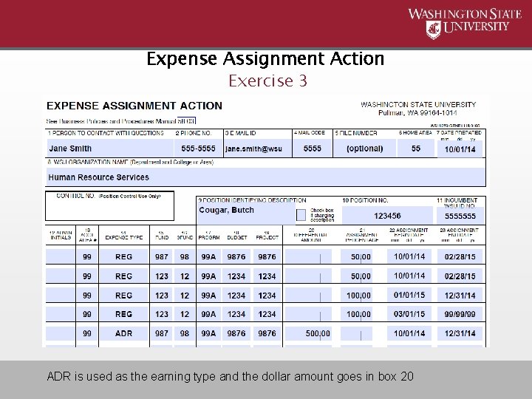Click assignment percentage 100.00 in 01/01/15 row
The width and height of the screenshot is (532, 399).
[357, 295]
